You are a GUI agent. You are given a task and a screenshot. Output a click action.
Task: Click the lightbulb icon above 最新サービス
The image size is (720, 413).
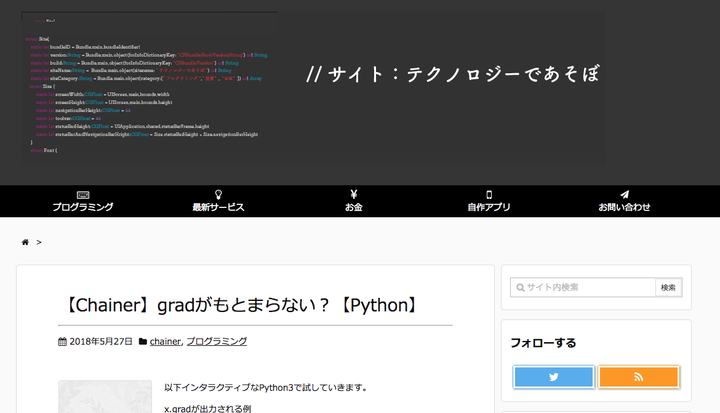coord(218,194)
